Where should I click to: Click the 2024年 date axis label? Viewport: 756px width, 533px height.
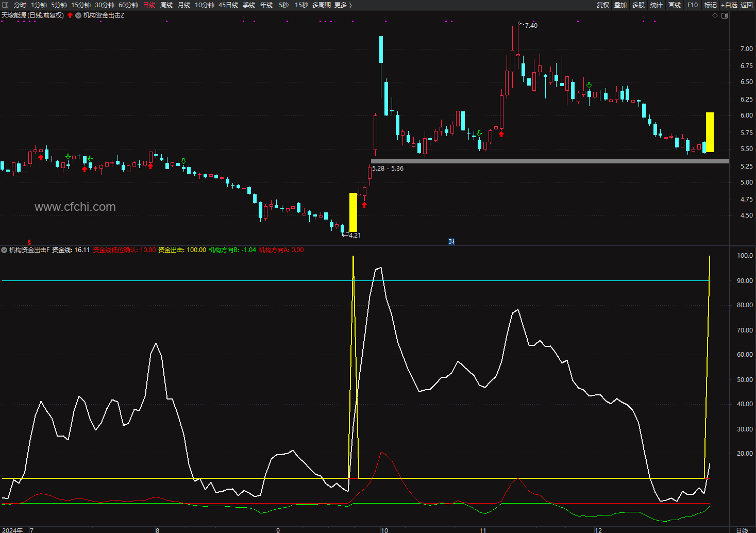[12, 530]
